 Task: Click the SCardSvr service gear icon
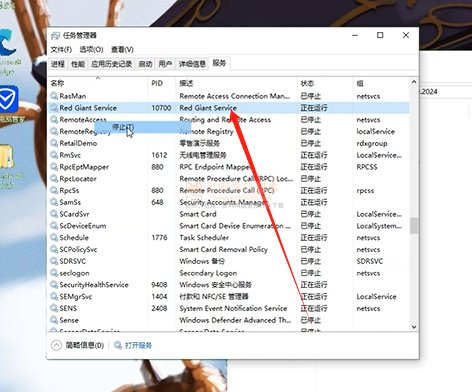point(54,214)
